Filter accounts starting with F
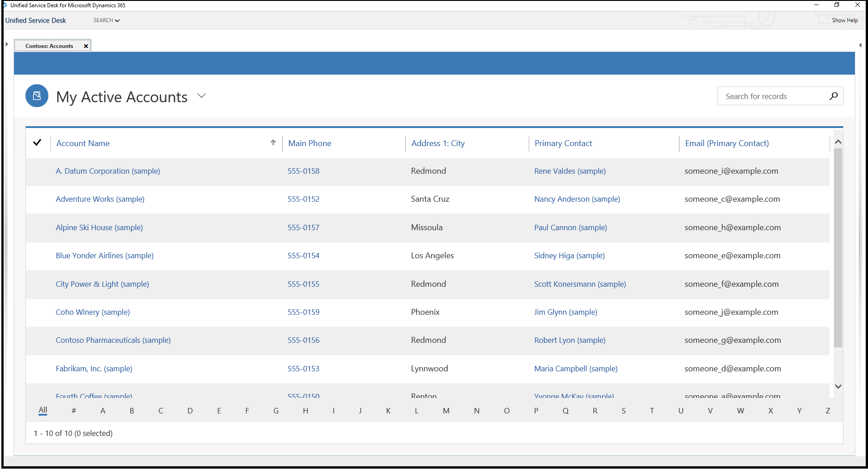 tap(247, 411)
